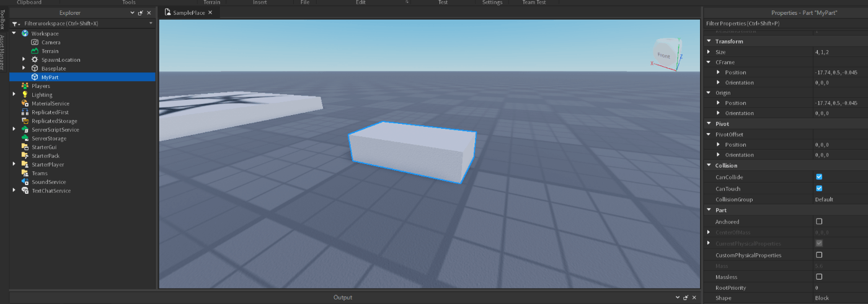Viewport: 868px width, 304px height.
Task: Click the TextChatService icon
Action: (x=25, y=190)
